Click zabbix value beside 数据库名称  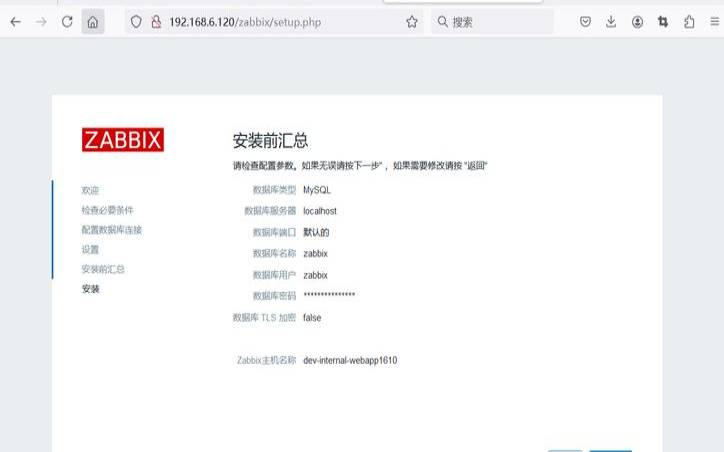click(x=315, y=253)
